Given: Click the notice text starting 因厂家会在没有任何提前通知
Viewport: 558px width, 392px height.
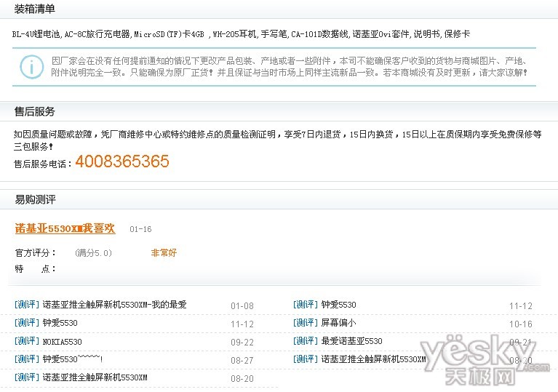Looking at the screenshot, I should pos(289,66).
